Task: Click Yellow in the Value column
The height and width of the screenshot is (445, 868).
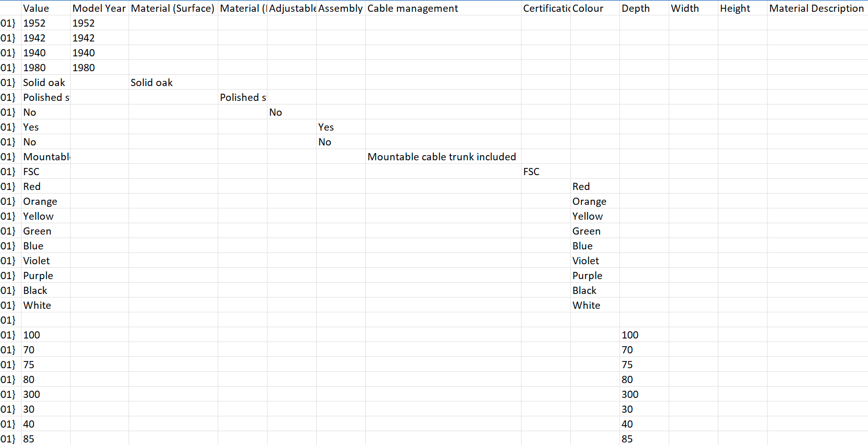Action: [45, 216]
